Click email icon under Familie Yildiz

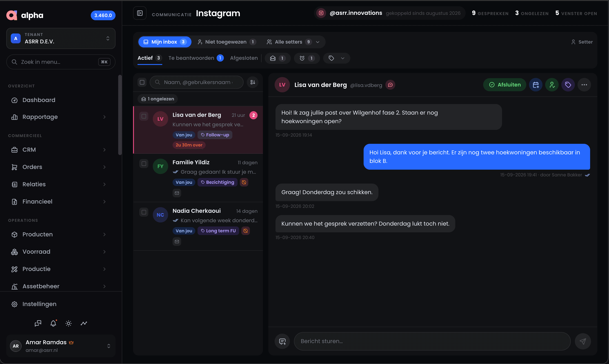(x=177, y=193)
